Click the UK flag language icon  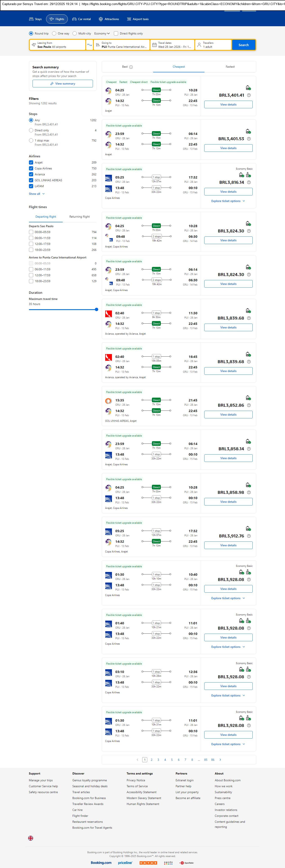(31, 838)
